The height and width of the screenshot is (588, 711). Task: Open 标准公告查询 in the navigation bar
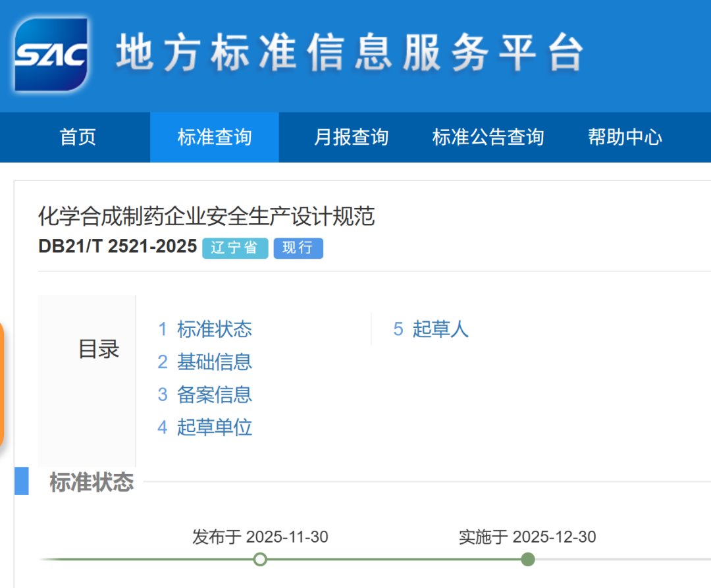click(x=488, y=137)
